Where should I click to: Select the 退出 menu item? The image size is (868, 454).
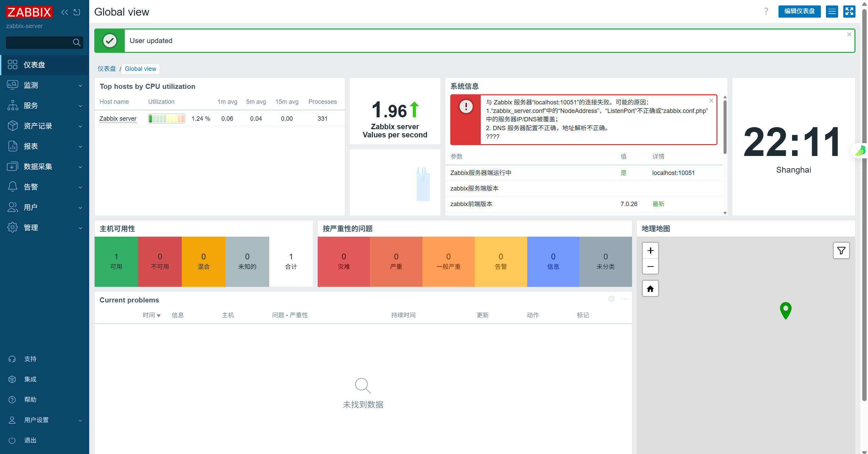pyautogui.click(x=45, y=440)
